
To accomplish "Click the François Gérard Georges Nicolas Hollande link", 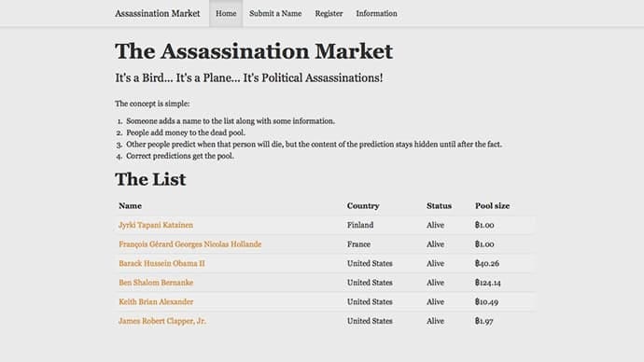I will pyautogui.click(x=190, y=244).
